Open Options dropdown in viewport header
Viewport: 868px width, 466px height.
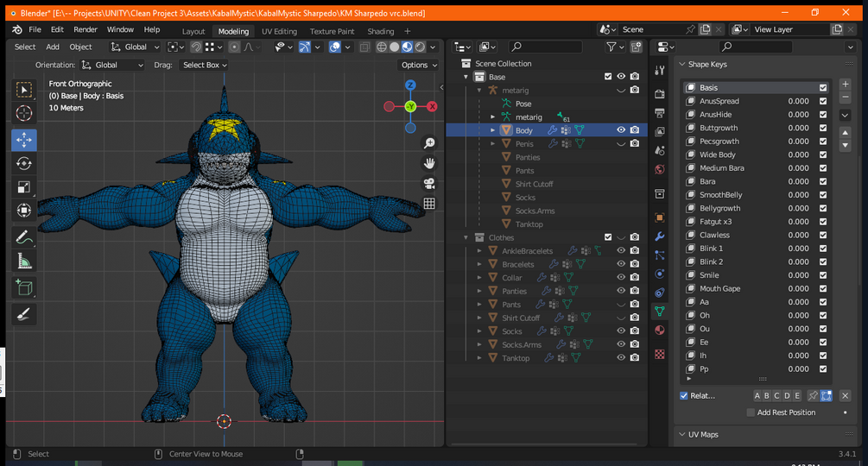[x=419, y=65]
